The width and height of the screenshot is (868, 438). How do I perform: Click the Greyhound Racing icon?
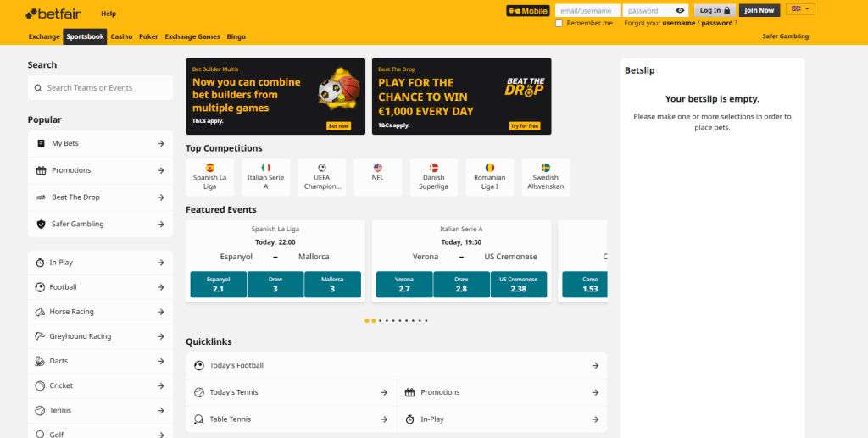40,336
